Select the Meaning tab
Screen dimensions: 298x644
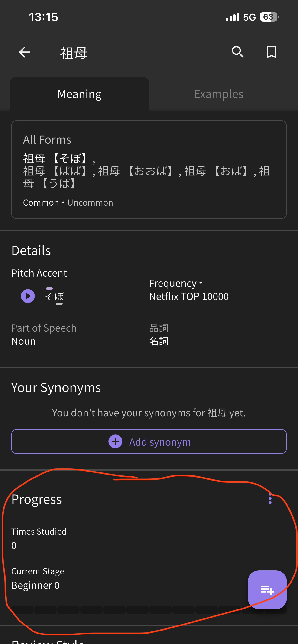coord(79,94)
